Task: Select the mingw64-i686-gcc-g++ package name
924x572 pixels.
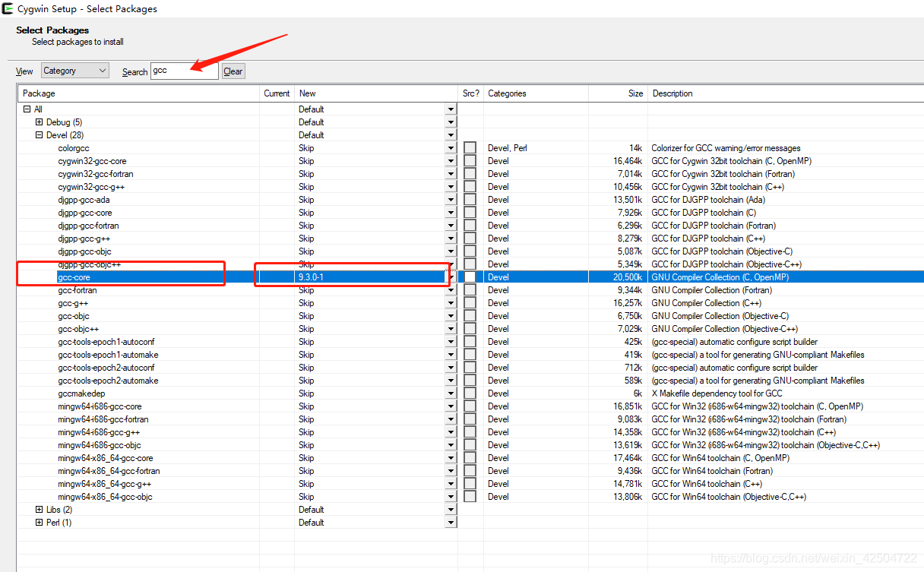Action: tap(99, 432)
